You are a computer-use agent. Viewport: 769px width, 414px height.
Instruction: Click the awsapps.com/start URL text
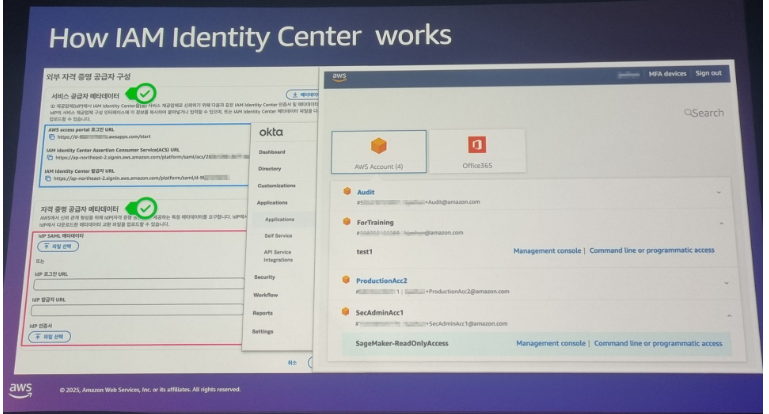click(x=104, y=137)
